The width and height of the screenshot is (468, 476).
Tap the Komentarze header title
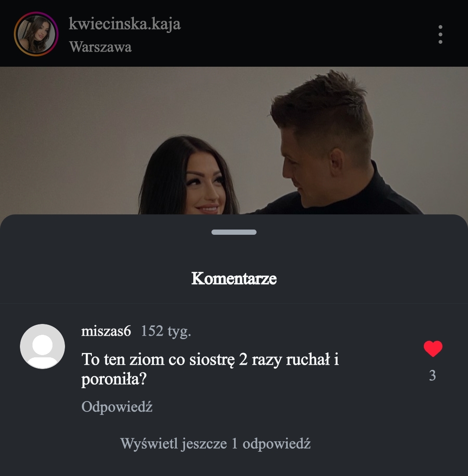(234, 278)
